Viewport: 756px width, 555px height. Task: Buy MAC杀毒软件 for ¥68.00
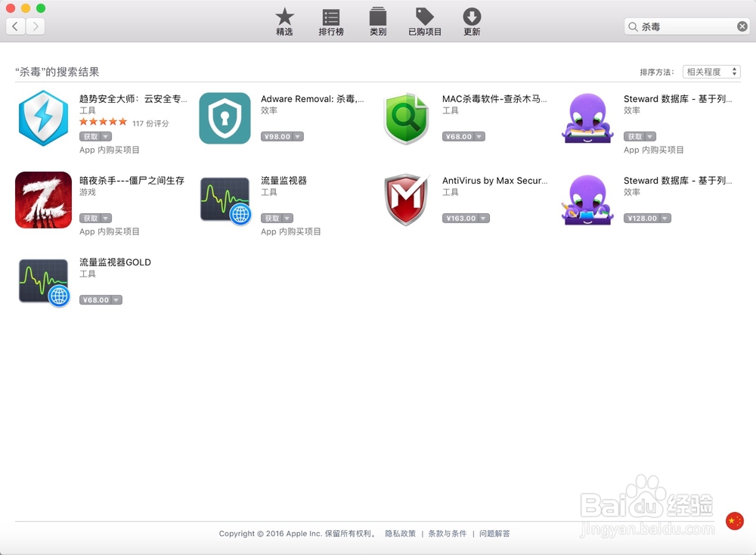(458, 136)
